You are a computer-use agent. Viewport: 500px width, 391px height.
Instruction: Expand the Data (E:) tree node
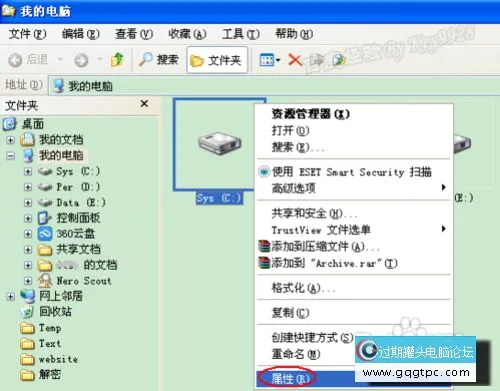pyautogui.click(x=28, y=203)
